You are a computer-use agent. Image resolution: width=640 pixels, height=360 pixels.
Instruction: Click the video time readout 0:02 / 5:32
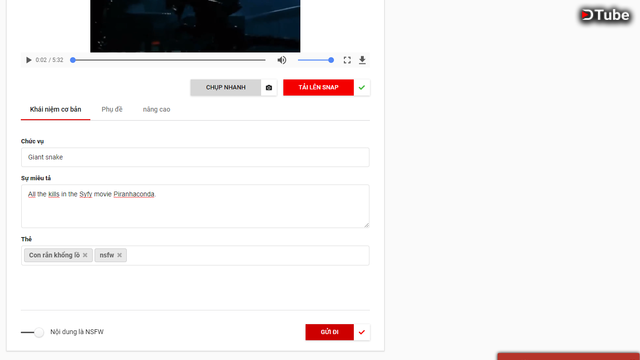(49, 60)
